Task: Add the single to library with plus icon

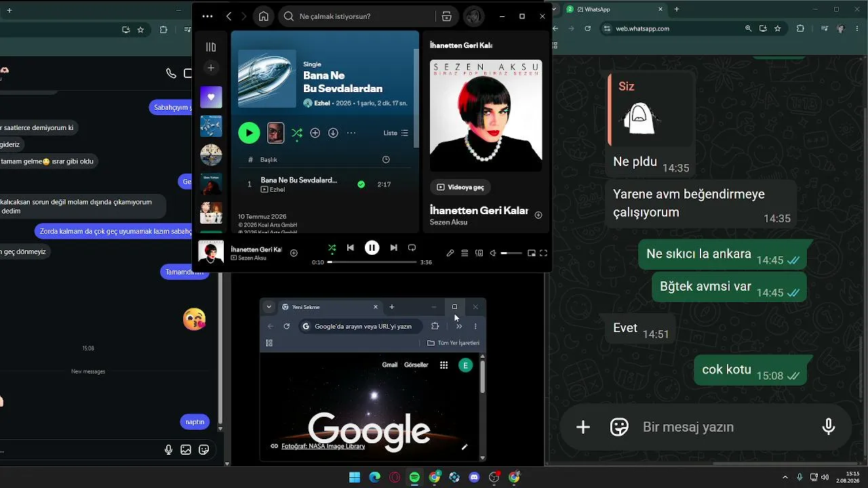Action: (315, 133)
